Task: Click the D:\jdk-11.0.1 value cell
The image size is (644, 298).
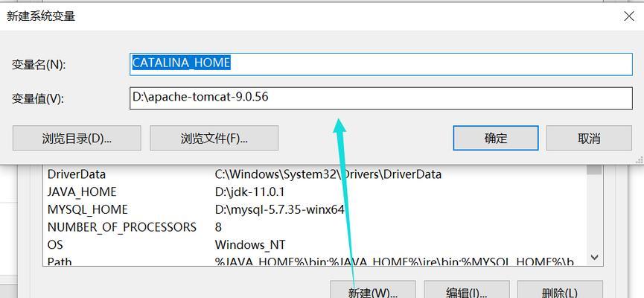Action: pyautogui.click(x=249, y=192)
